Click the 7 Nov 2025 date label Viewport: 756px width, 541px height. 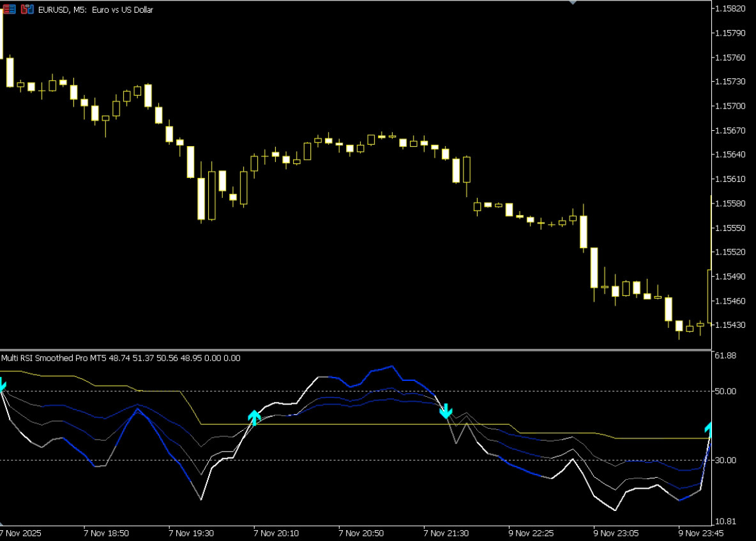[x=20, y=533]
